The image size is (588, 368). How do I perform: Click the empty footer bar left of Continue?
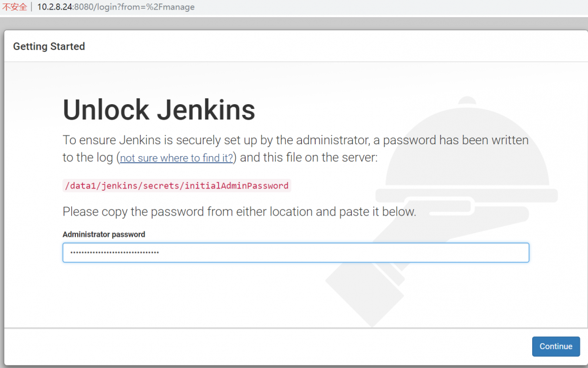(x=265, y=347)
